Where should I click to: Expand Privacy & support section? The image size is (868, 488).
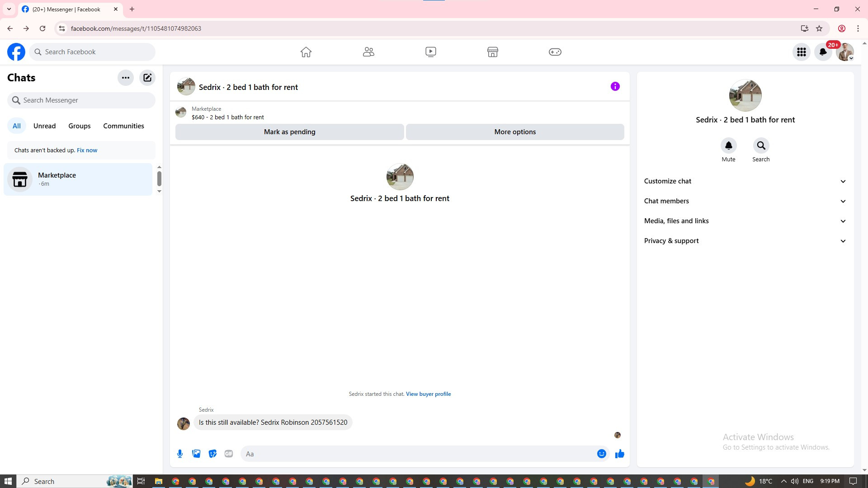coord(745,241)
